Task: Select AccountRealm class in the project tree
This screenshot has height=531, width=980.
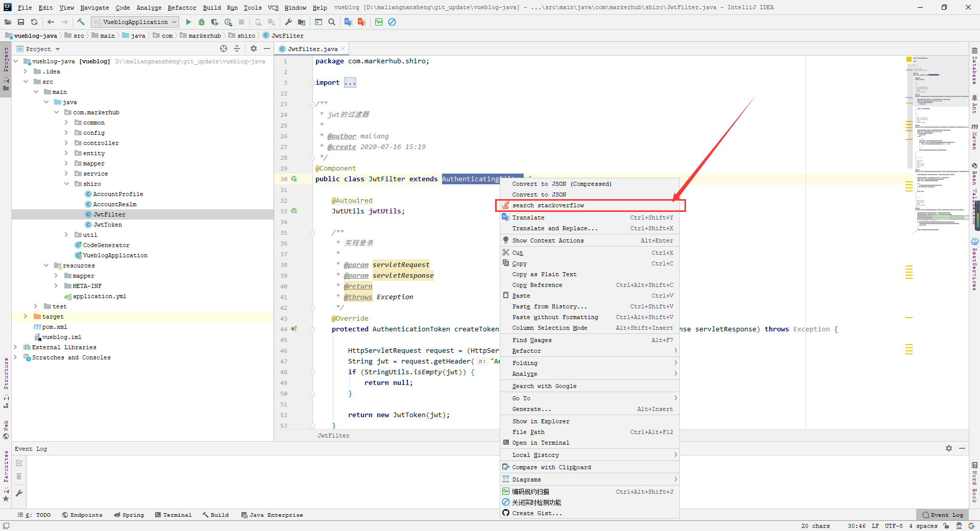Action: (x=114, y=204)
